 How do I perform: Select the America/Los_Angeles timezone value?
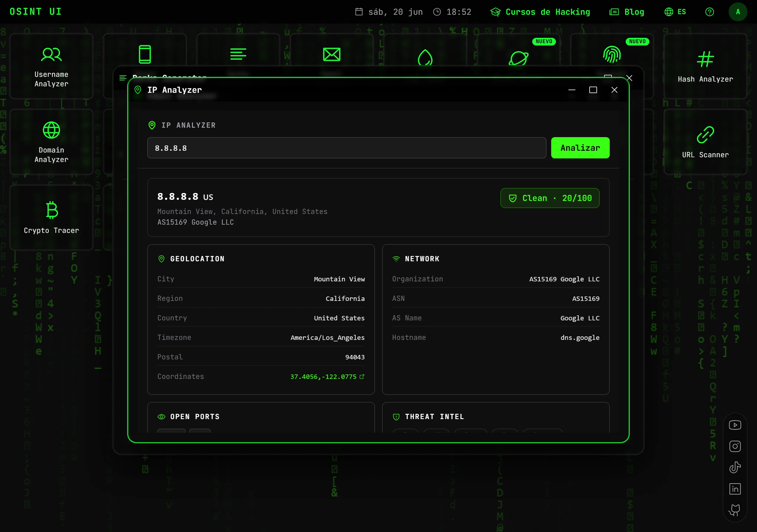click(328, 338)
